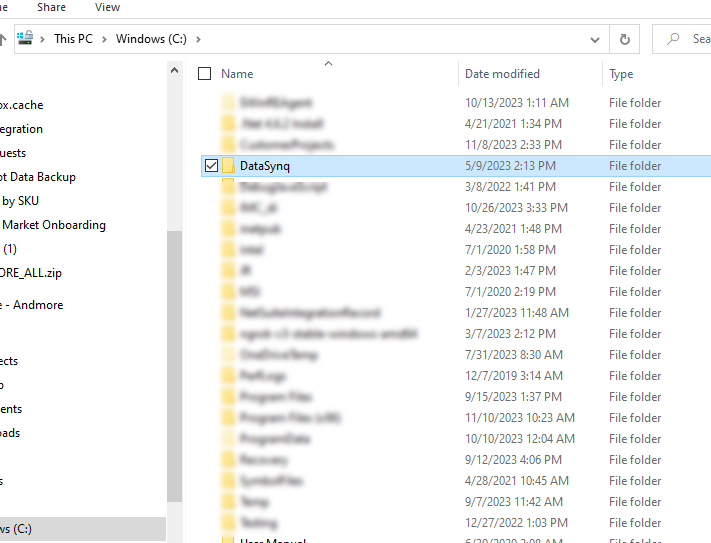Click the date 11/8/2023 2:33 PM

click(x=513, y=145)
